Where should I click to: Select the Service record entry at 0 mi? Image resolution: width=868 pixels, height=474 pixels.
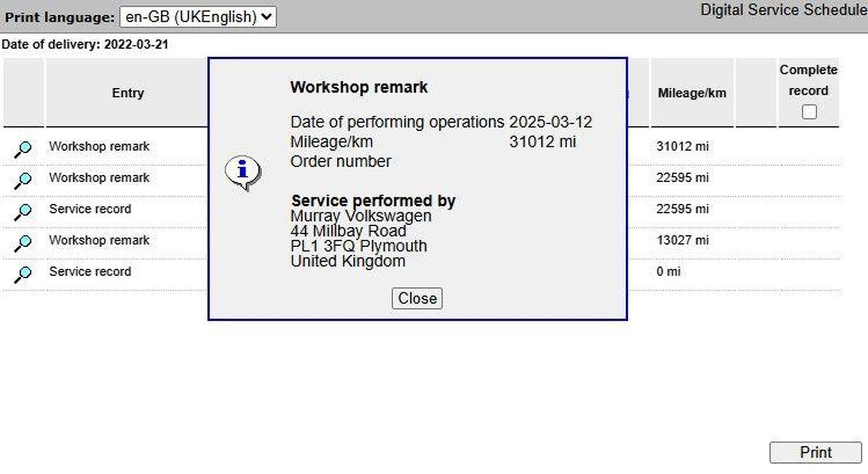coord(90,272)
